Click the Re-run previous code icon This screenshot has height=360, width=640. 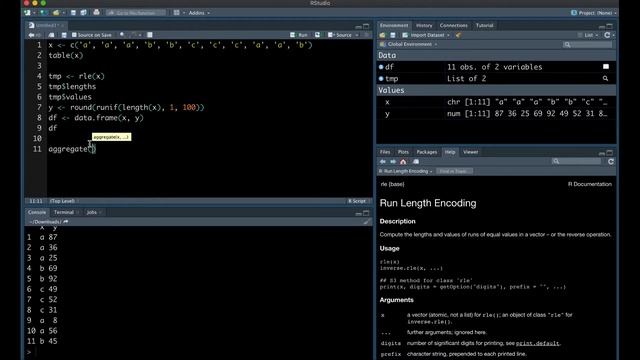[317, 35]
